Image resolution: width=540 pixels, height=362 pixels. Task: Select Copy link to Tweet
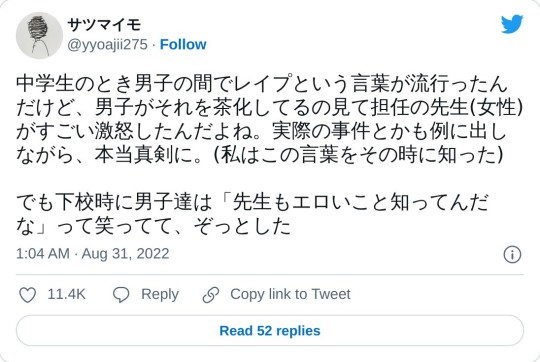click(x=290, y=294)
